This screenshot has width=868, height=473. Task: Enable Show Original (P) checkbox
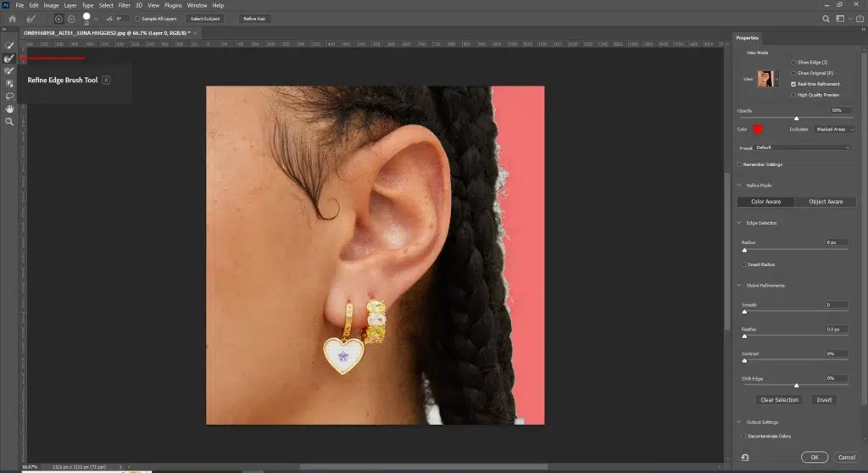click(x=793, y=73)
